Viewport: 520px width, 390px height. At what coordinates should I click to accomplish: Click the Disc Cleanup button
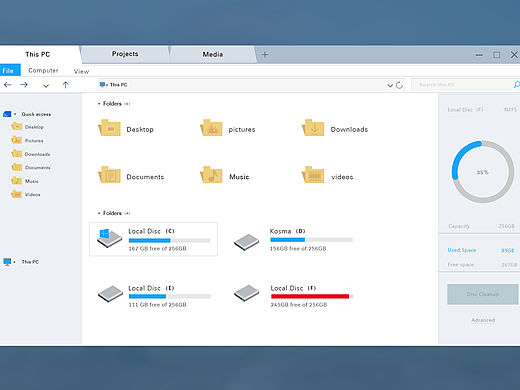click(x=483, y=294)
